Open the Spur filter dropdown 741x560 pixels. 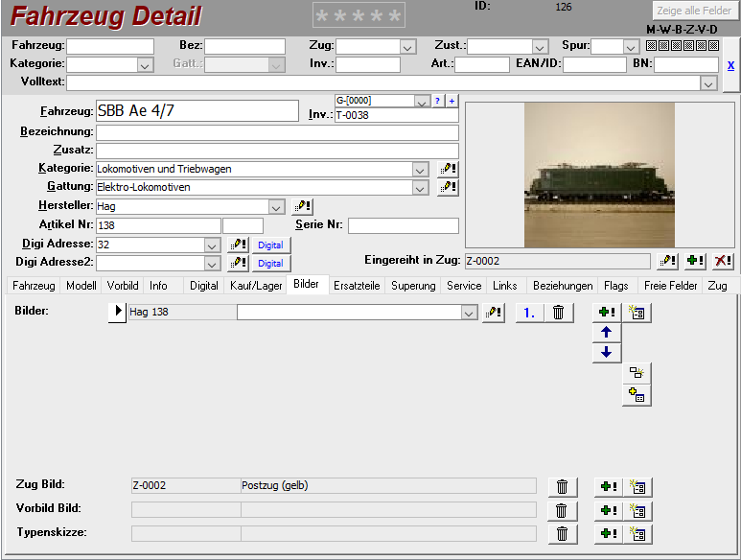631,47
